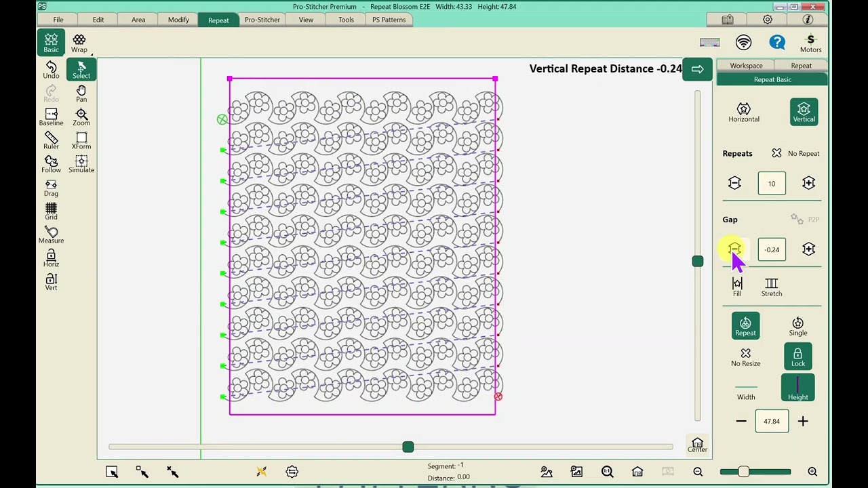Apply Fill to the gap
This screenshot has height=488, width=868.
pos(737,287)
